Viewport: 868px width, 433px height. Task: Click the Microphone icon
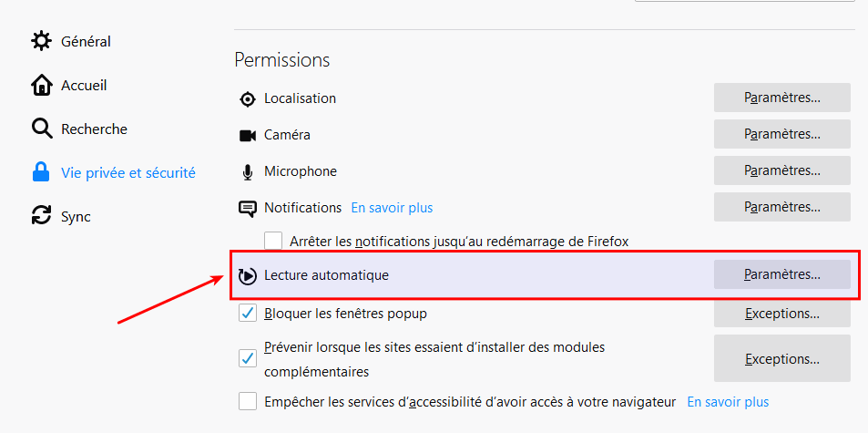point(247,171)
